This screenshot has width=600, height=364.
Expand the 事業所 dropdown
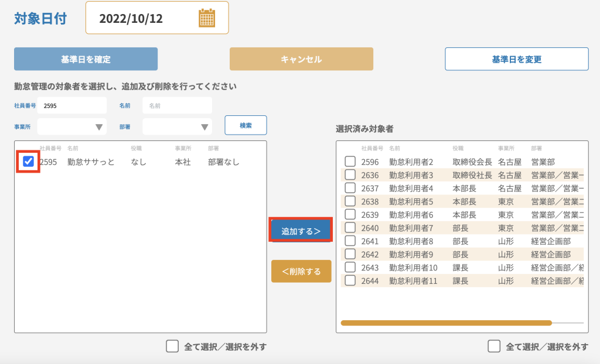coord(72,126)
